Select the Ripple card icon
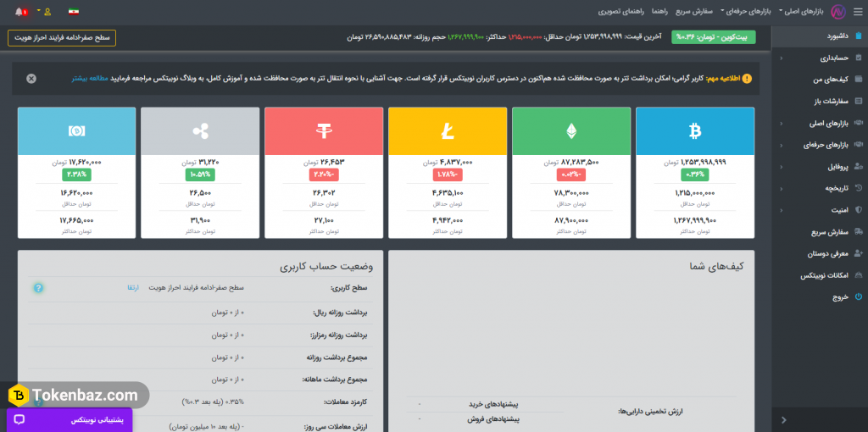The image size is (868, 432). [200, 131]
